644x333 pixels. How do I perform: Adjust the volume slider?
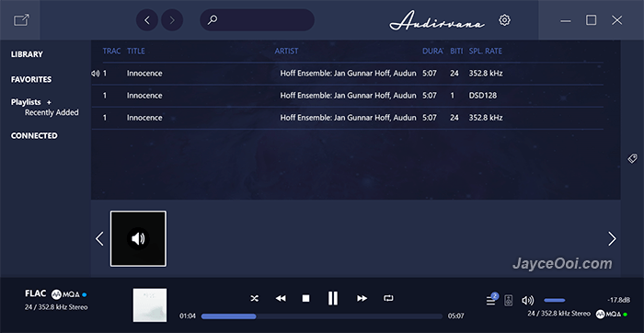point(555,301)
